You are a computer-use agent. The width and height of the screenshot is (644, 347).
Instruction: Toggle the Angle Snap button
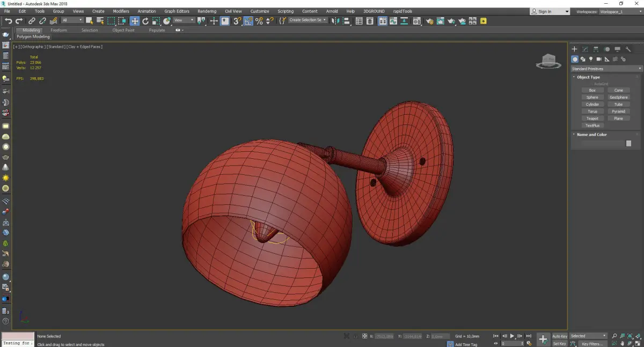pos(248,21)
